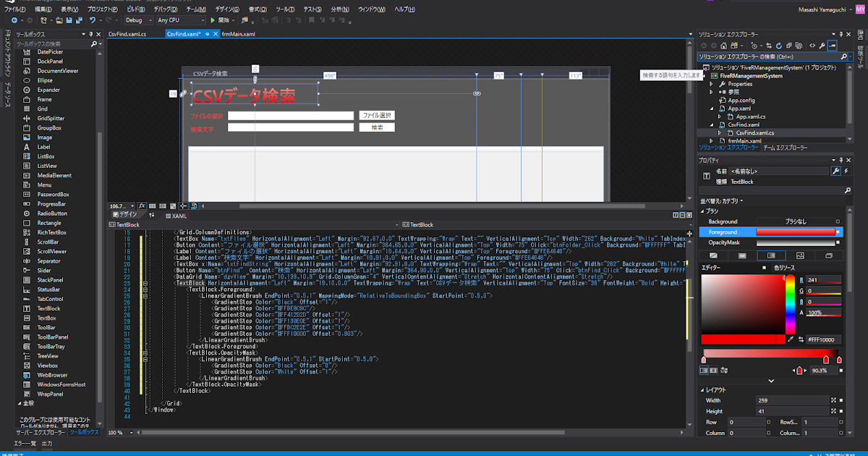This screenshot has width=868, height=456.
Task: Click the wrench Properties icon in Solution Explorer toolbar
Action: click(822, 45)
